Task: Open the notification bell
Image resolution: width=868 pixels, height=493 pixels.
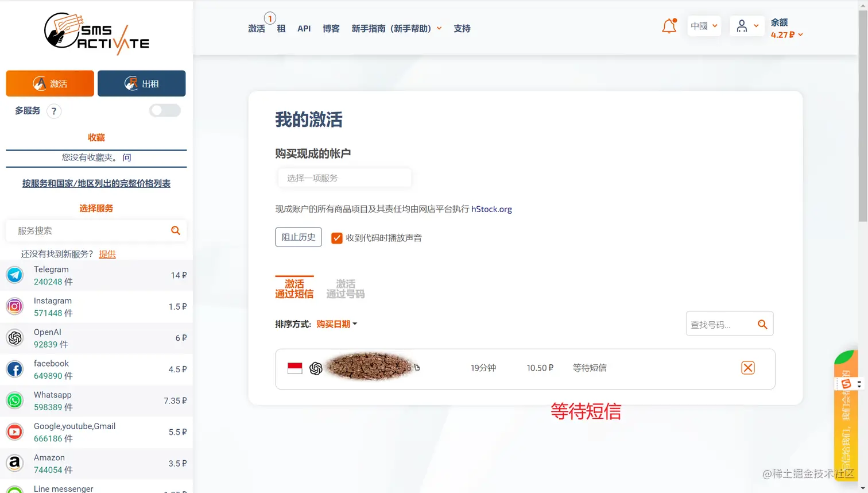Action: click(x=669, y=26)
